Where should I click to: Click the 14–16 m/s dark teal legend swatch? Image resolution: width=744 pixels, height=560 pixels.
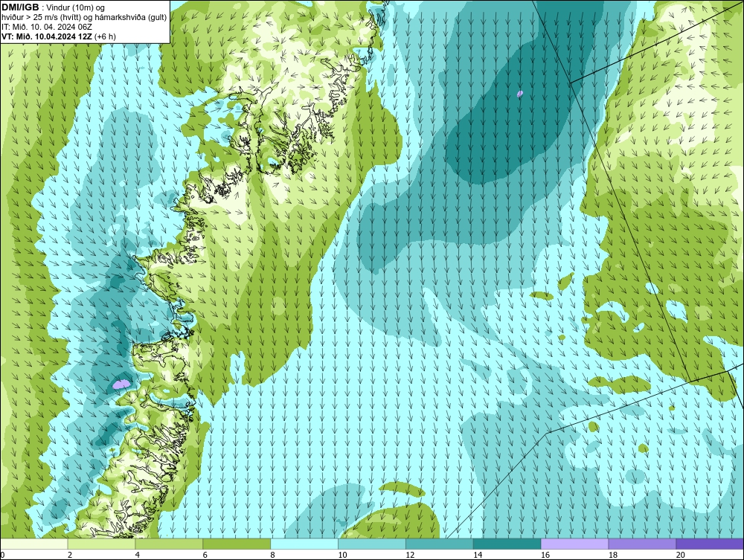tap(507, 544)
